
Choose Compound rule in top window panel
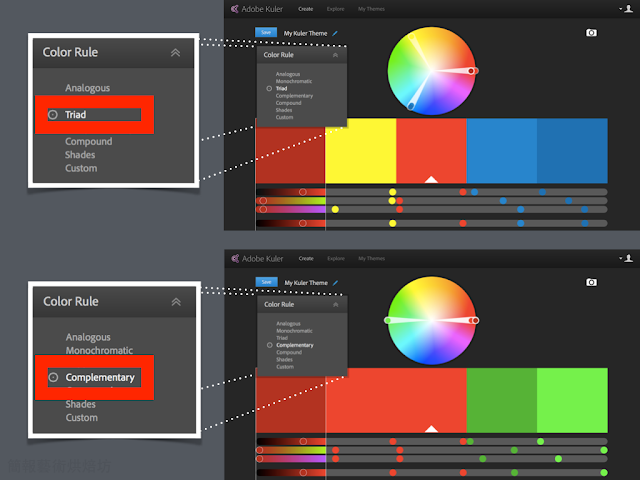[x=288, y=103]
